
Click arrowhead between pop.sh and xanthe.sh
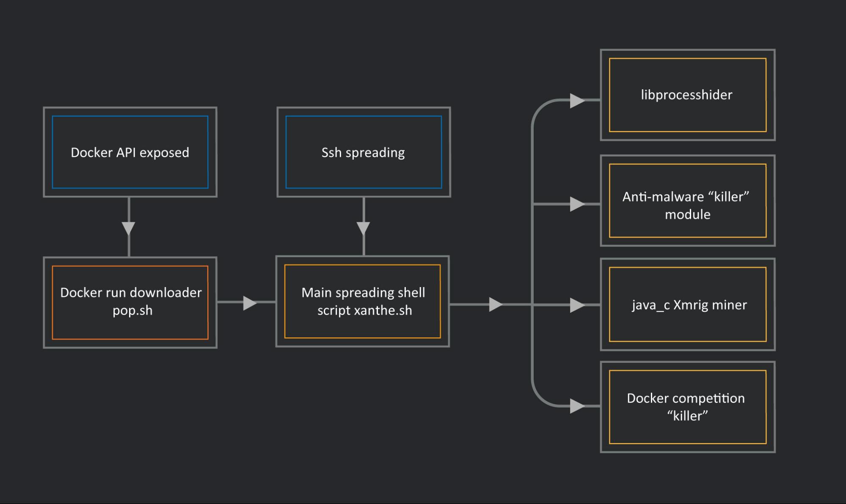coord(250,303)
